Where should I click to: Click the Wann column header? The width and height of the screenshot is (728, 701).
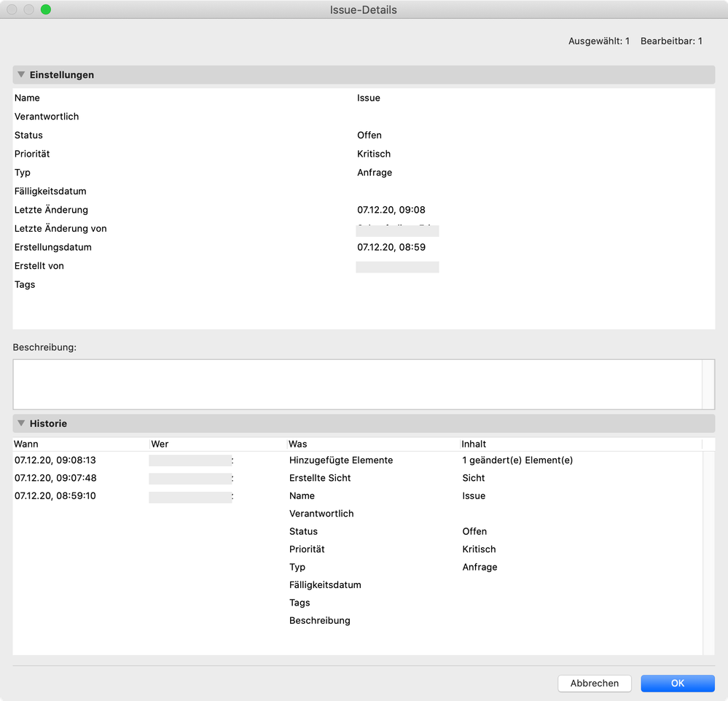point(81,444)
